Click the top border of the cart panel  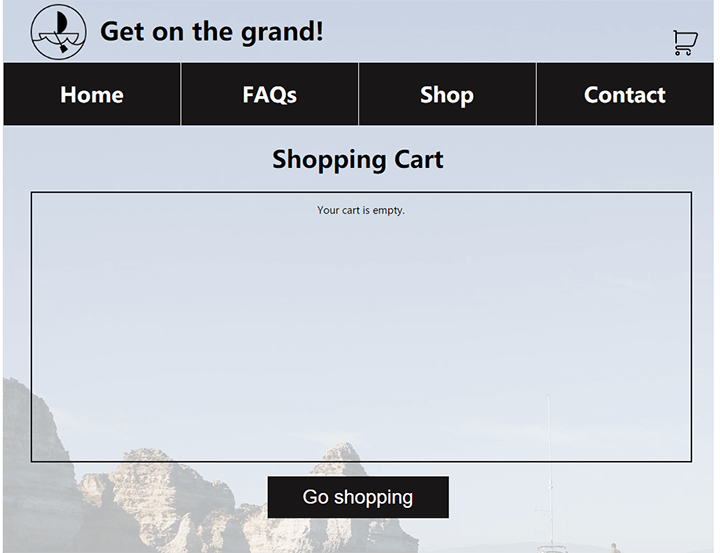coord(361,192)
